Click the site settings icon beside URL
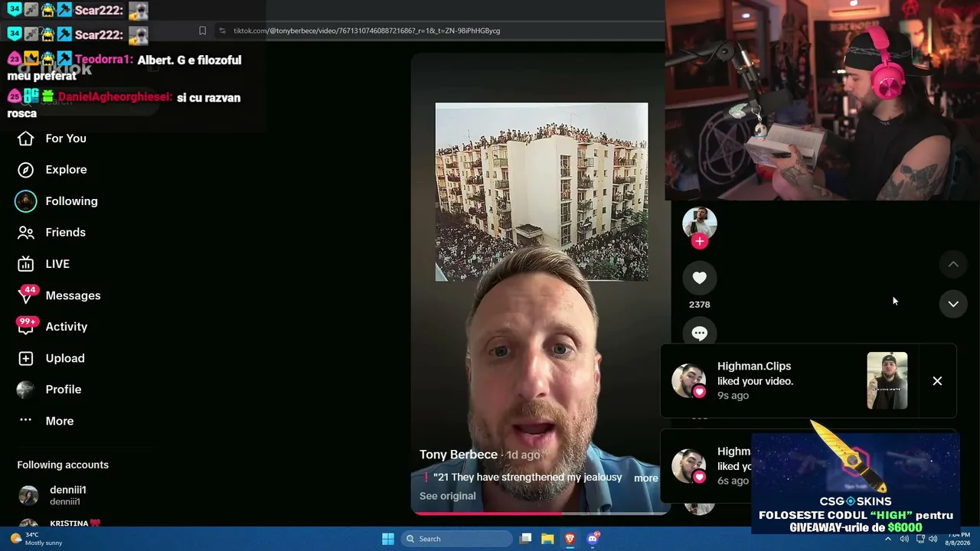 pyautogui.click(x=222, y=31)
